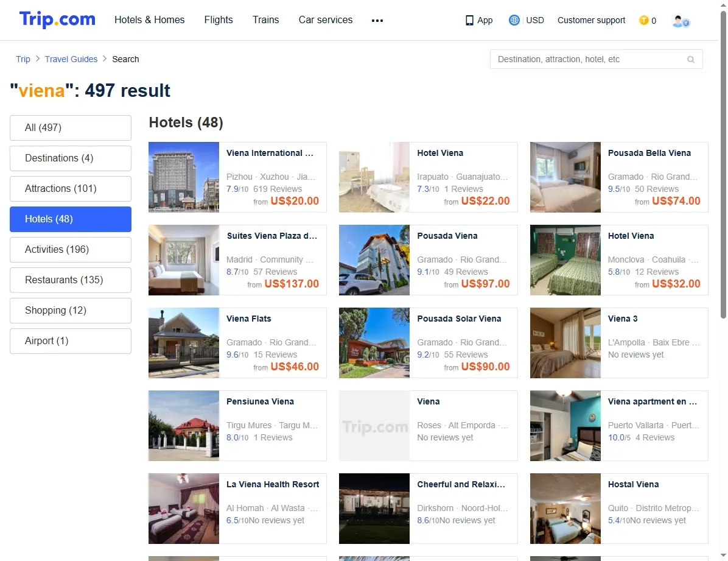Select Shopping (12) filter
The image size is (728, 561).
[x=71, y=311]
